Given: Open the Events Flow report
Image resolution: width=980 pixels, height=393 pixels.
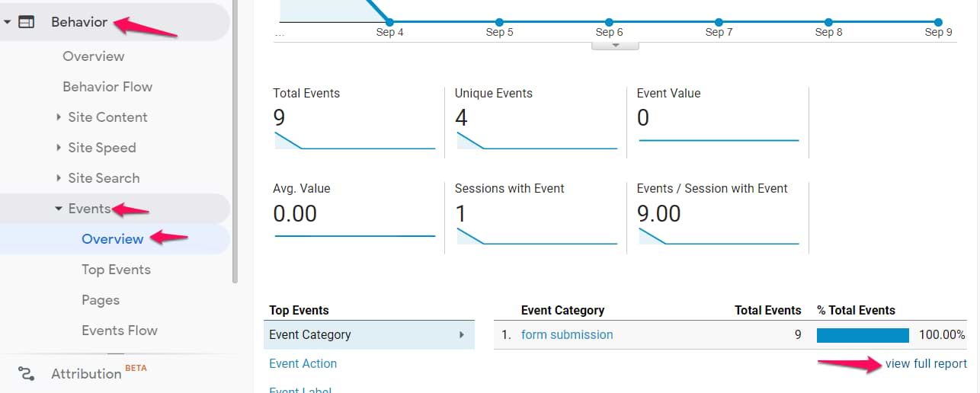Looking at the screenshot, I should pyautogui.click(x=120, y=331).
